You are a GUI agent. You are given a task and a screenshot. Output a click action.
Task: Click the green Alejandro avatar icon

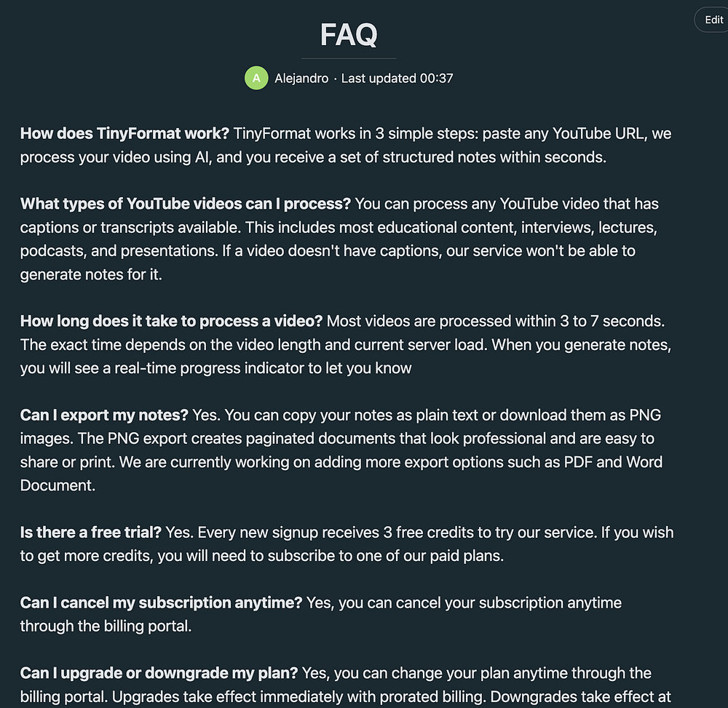[256, 78]
